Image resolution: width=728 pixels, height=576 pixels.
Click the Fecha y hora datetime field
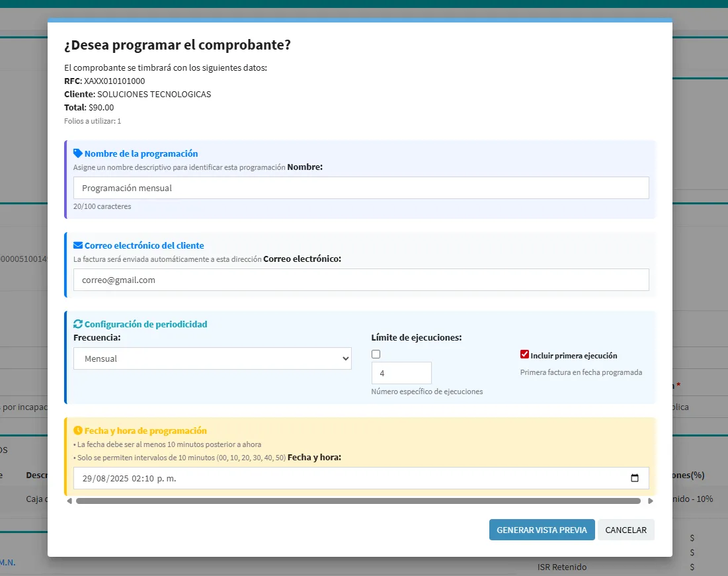pyautogui.click(x=361, y=478)
